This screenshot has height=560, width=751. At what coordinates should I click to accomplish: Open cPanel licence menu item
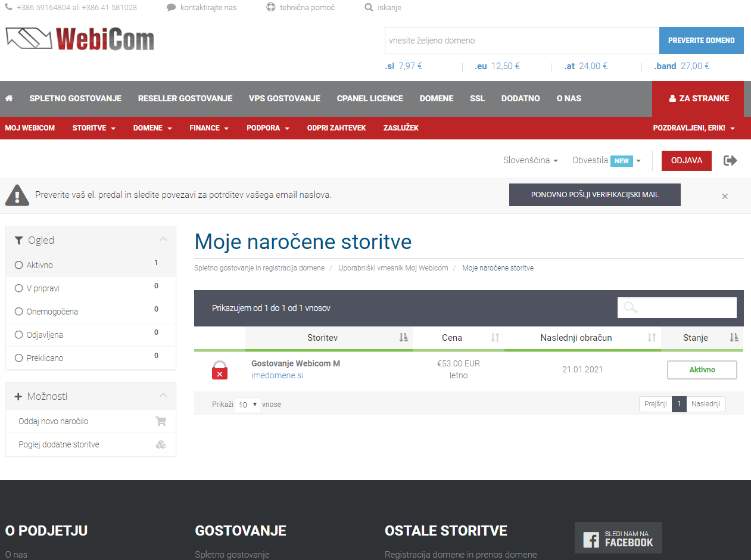370,98
